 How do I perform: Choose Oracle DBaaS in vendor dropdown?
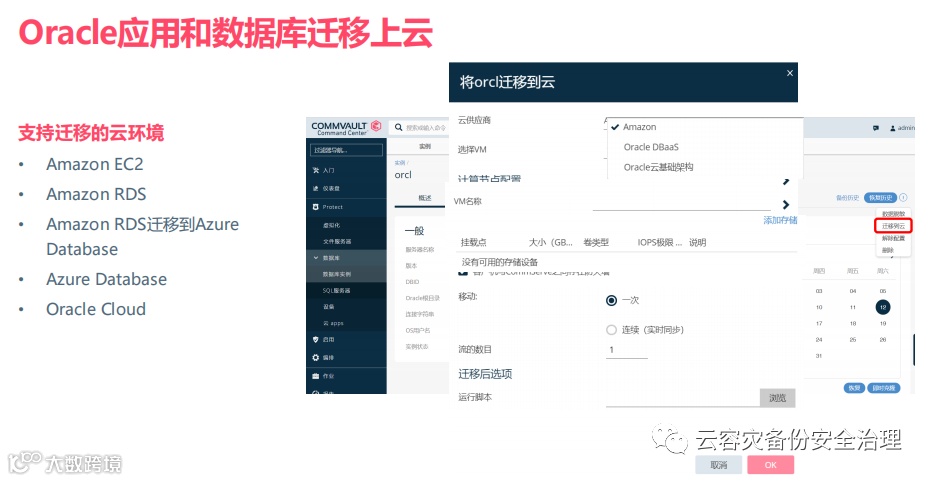(x=651, y=147)
